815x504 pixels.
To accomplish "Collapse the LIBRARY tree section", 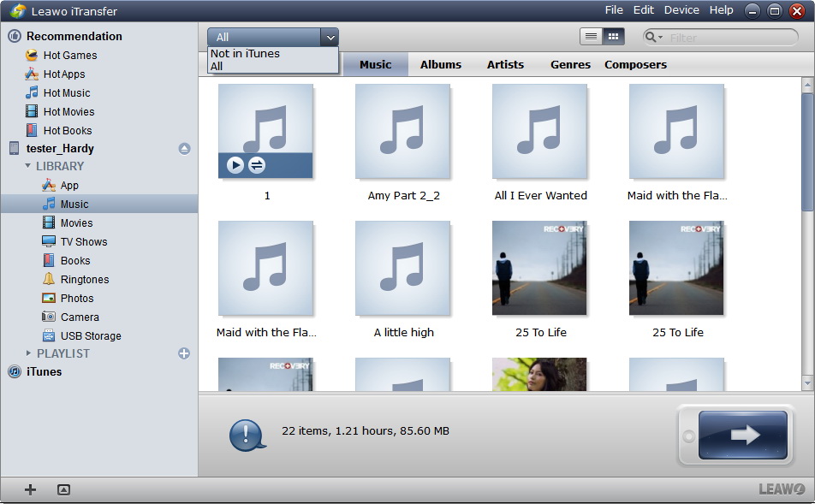I will pyautogui.click(x=28, y=166).
